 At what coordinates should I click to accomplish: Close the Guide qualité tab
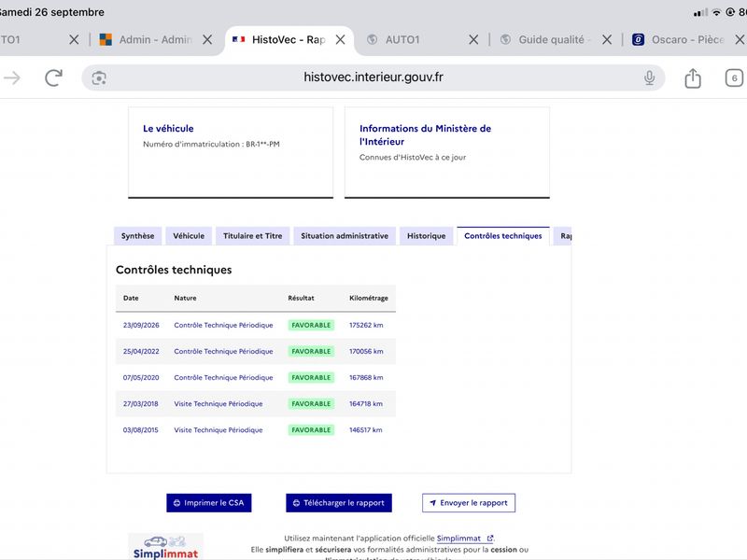tap(606, 39)
